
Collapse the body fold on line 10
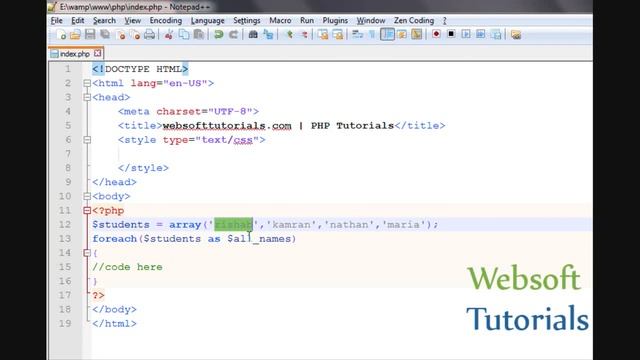(87, 196)
